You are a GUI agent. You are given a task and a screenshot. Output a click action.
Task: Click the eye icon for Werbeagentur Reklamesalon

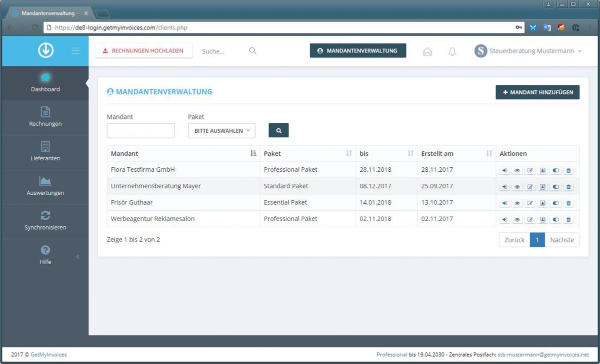click(x=517, y=220)
